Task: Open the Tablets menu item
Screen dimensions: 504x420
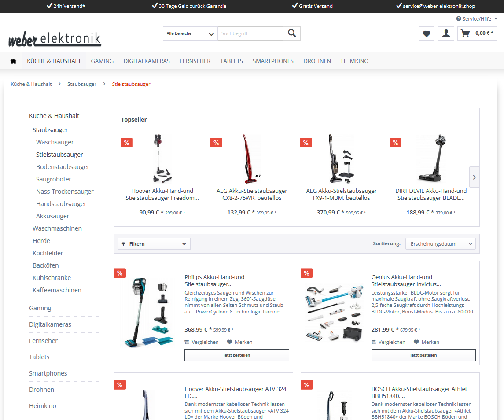Action: tap(232, 61)
